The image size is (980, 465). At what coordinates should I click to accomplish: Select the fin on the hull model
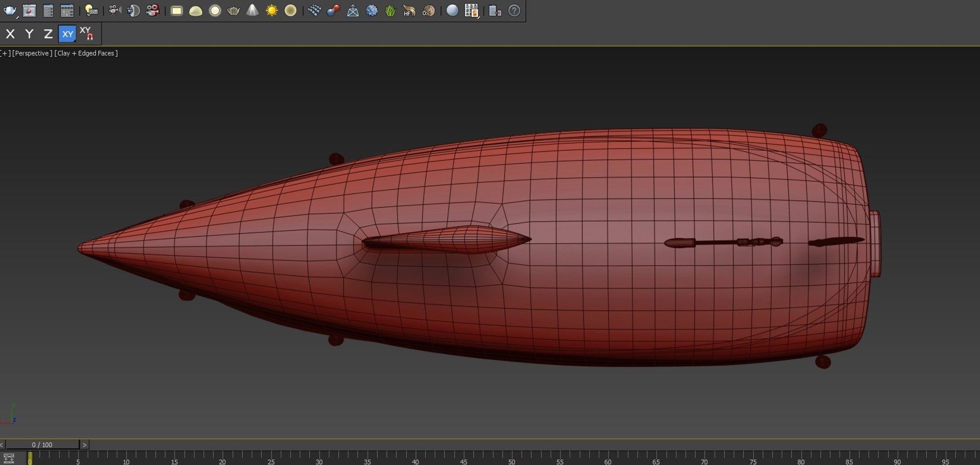[447, 240]
